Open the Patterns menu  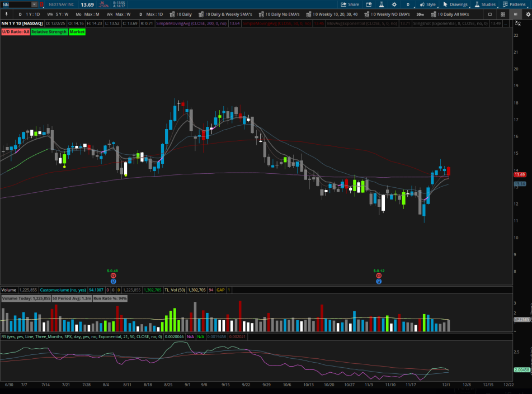click(514, 4)
